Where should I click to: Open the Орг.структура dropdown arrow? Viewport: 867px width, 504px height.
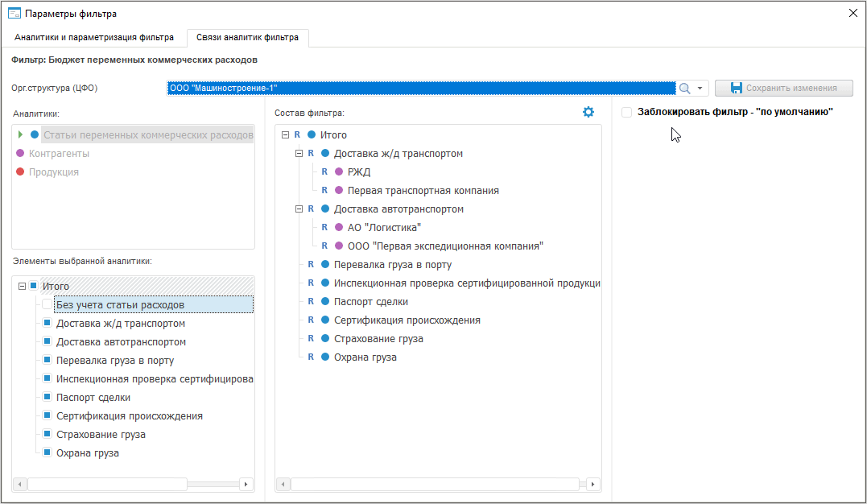700,88
